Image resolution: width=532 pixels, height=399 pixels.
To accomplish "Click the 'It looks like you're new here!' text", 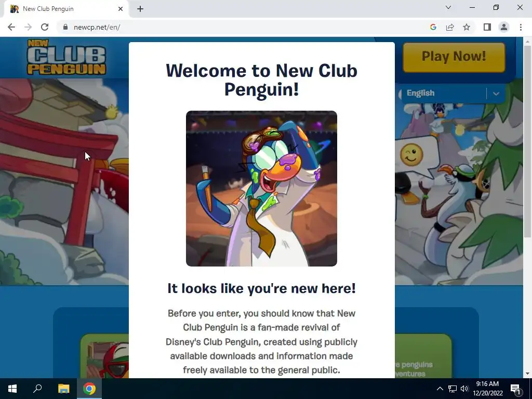I will [261, 288].
